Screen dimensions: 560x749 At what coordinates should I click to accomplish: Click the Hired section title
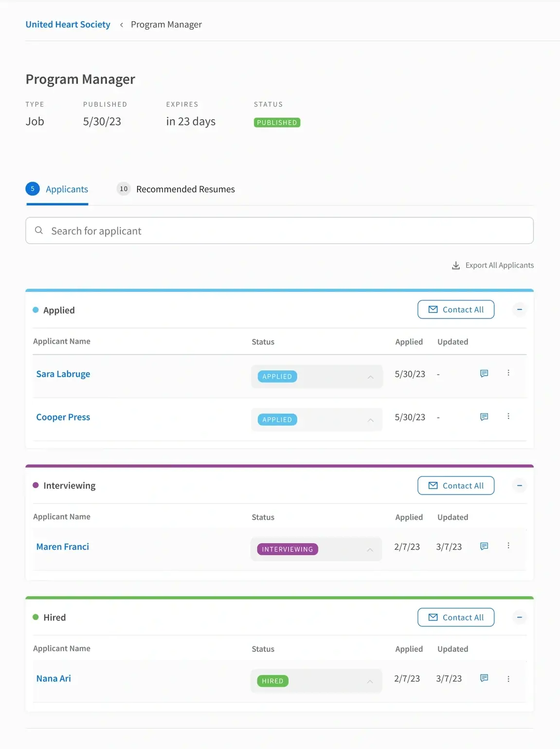click(x=54, y=618)
